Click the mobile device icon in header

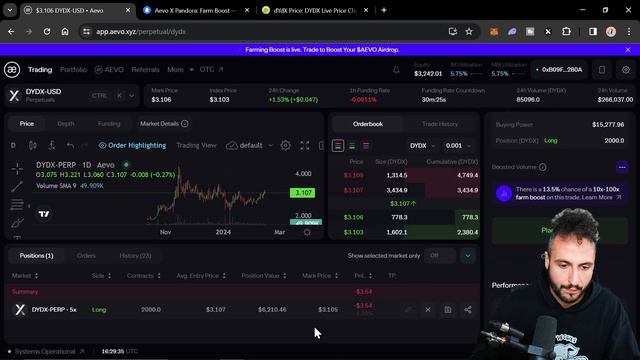point(602,70)
